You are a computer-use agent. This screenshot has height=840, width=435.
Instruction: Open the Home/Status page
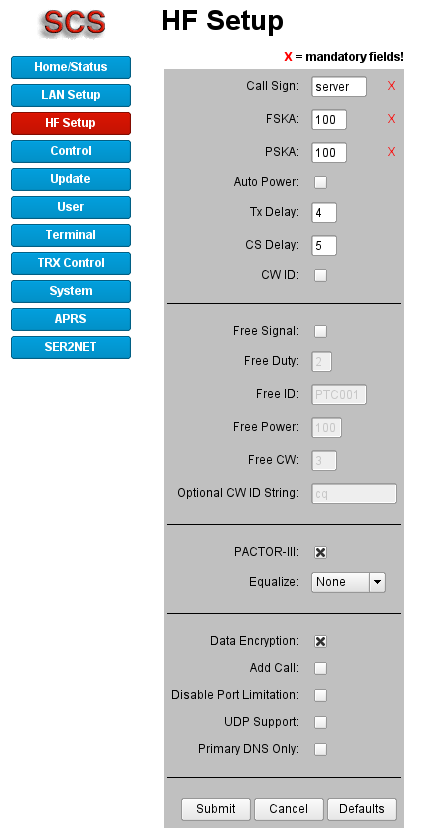[71, 68]
